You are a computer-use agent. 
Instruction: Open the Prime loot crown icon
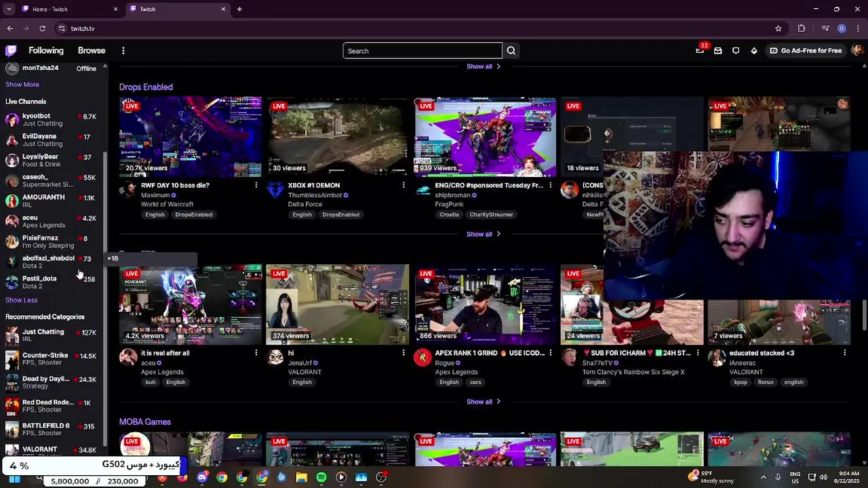click(700, 50)
